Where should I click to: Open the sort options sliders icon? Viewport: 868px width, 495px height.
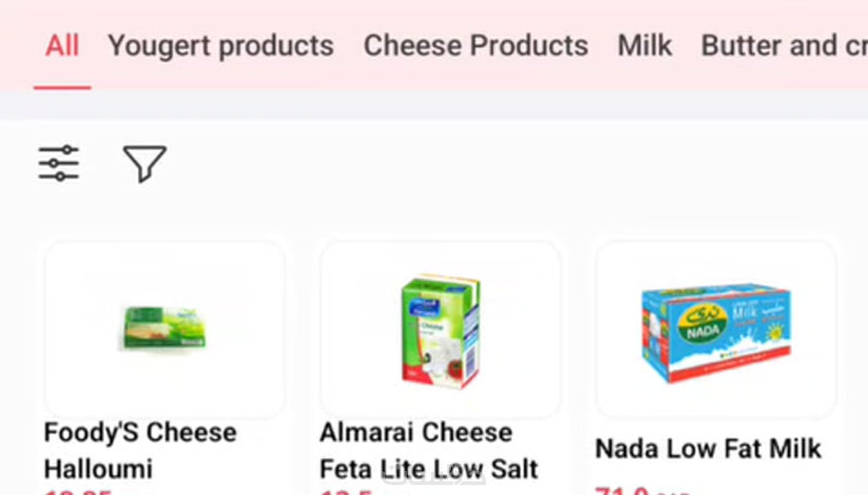click(59, 163)
